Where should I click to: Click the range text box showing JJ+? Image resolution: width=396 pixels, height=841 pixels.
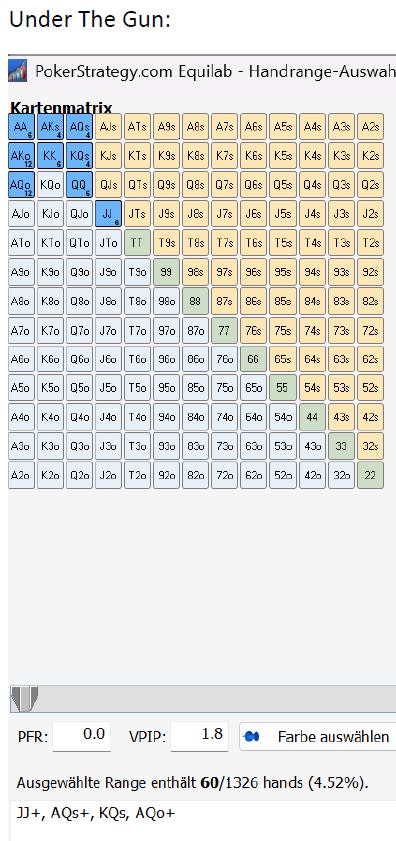tap(203, 821)
